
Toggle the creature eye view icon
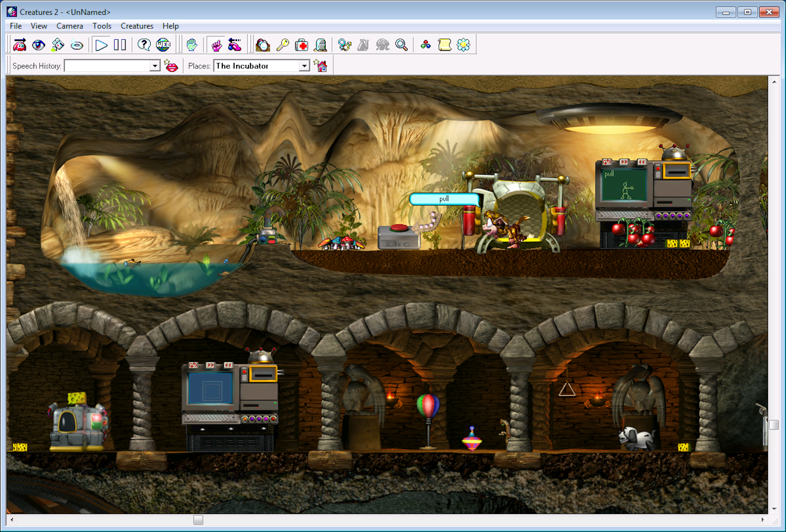pos(38,45)
